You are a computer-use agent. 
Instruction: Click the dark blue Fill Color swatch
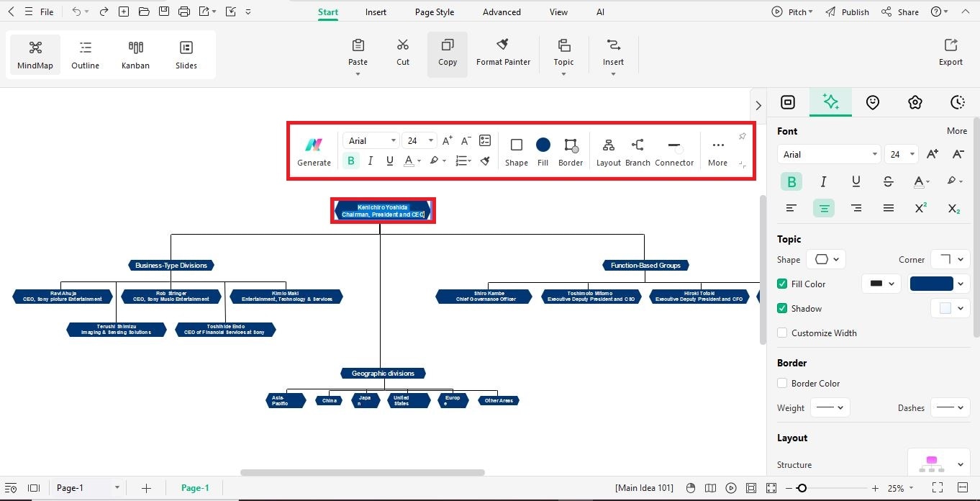coord(932,284)
